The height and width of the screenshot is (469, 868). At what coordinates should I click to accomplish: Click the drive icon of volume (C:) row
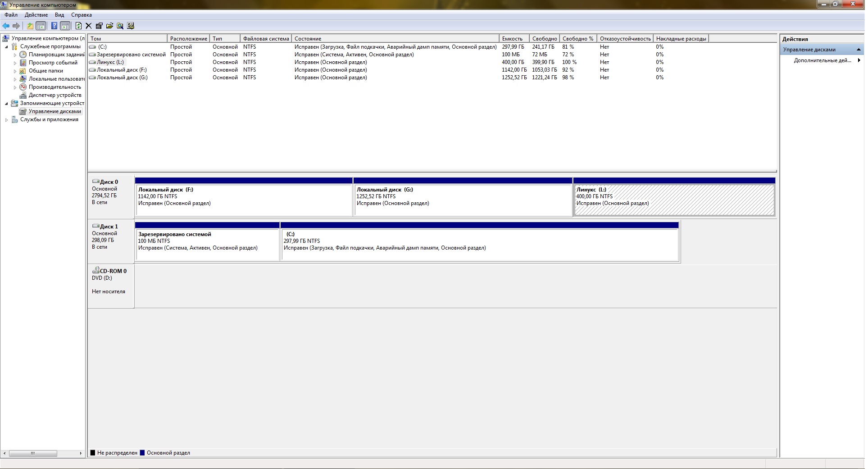tap(93, 47)
